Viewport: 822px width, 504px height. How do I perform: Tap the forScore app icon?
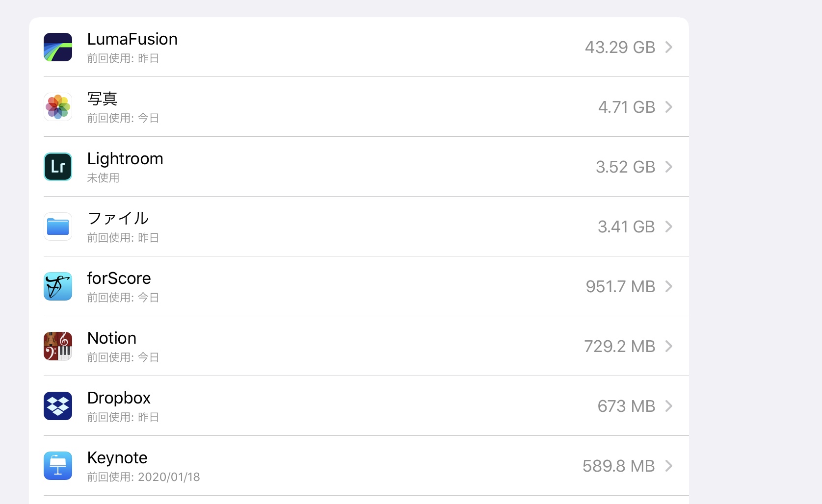58,286
